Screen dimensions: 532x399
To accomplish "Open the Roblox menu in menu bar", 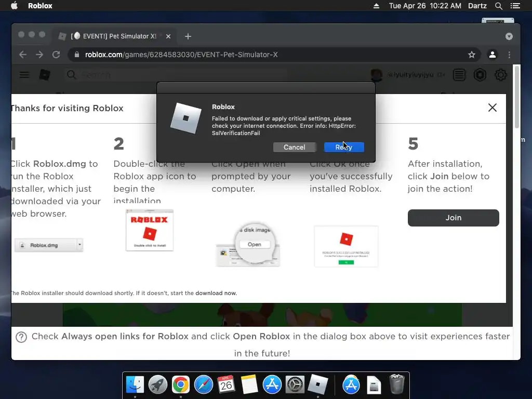I will 40,6.
